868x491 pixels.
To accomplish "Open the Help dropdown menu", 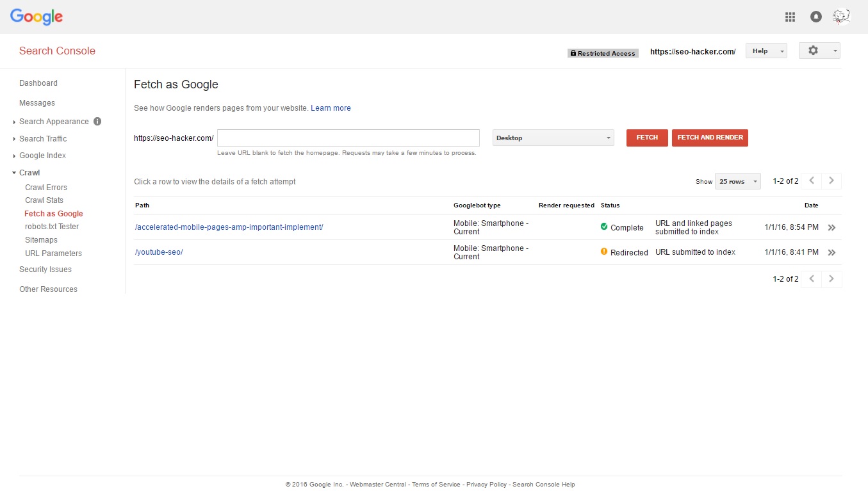I will click(x=766, y=51).
